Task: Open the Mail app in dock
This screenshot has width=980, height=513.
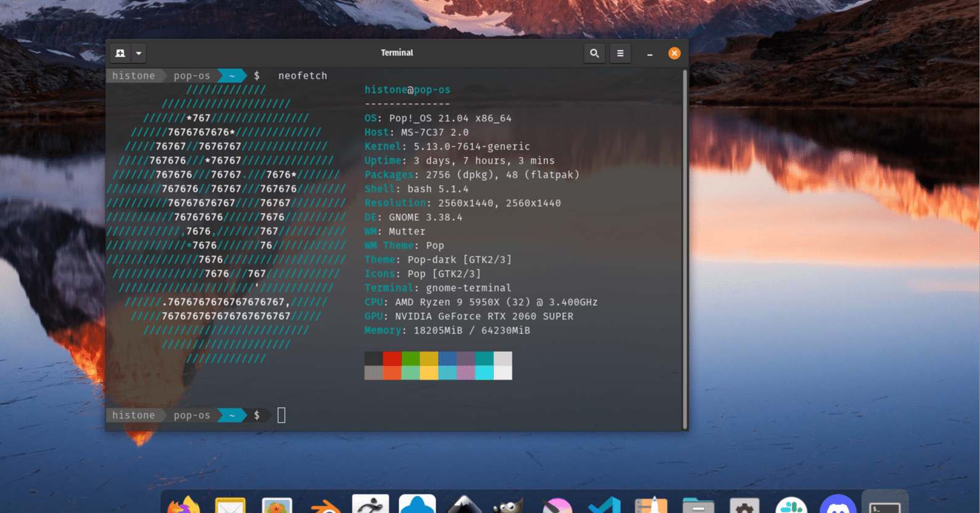Action: tap(230, 505)
